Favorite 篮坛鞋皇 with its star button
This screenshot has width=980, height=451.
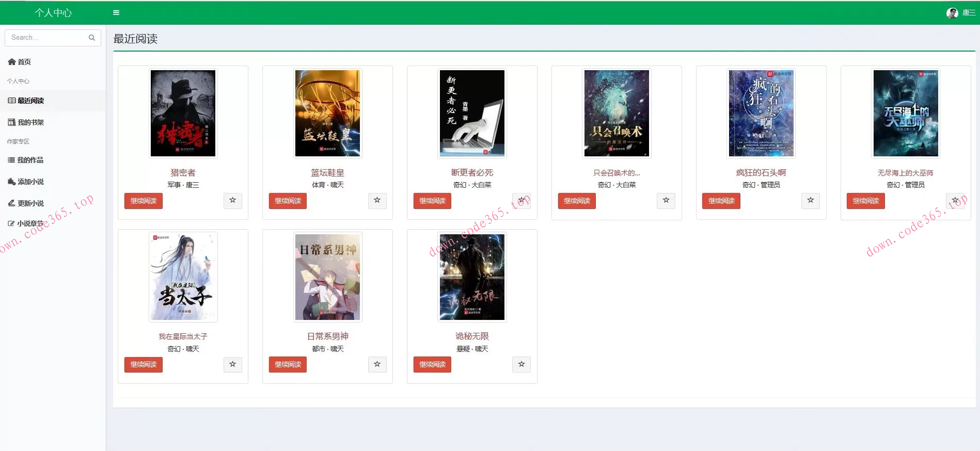click(x=377, y=201)
